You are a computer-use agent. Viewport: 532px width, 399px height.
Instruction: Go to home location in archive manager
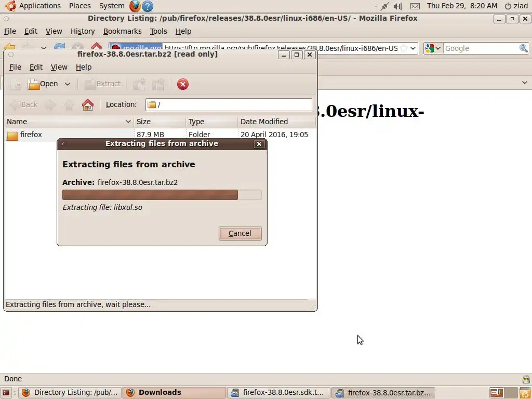(x=87, y=104)
